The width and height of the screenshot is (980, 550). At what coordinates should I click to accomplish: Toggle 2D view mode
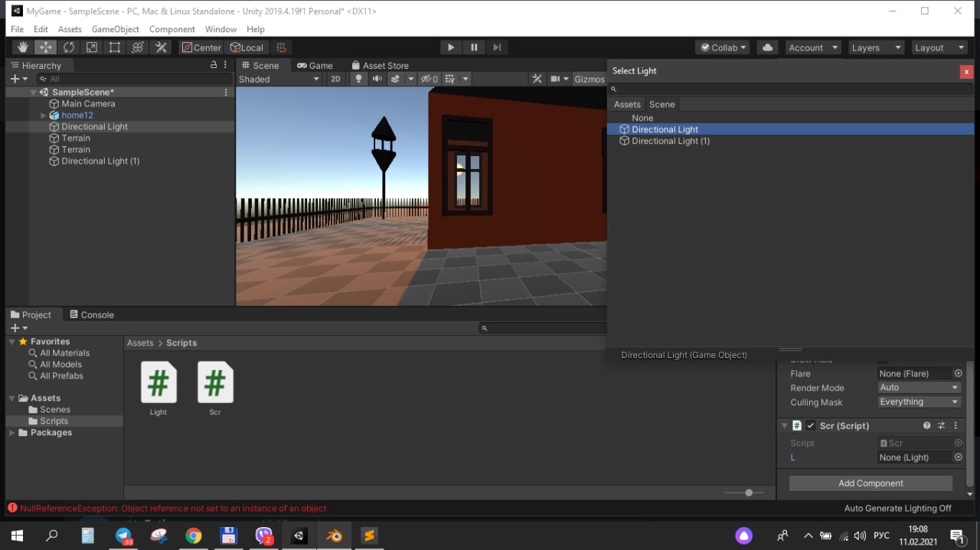pos(335,79)
